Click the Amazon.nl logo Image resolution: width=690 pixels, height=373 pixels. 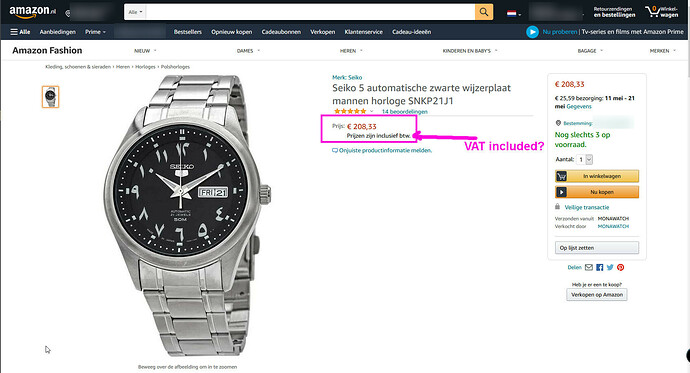[33, 12]
